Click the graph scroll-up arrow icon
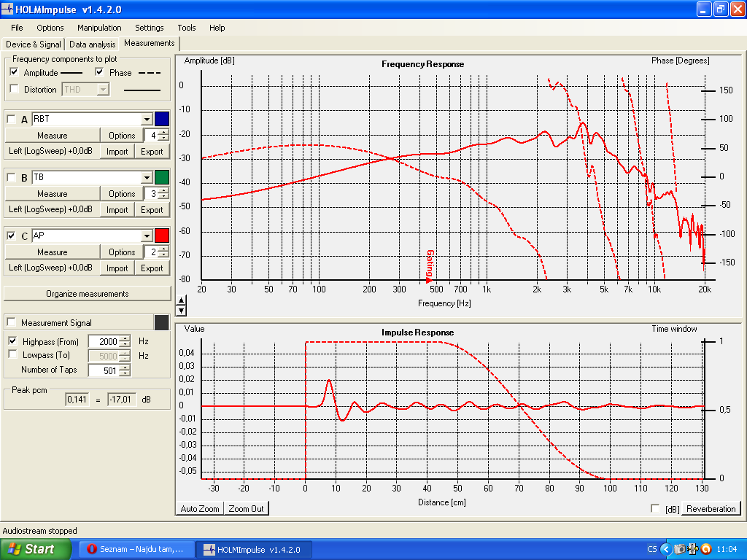 (x=181, y=300)
